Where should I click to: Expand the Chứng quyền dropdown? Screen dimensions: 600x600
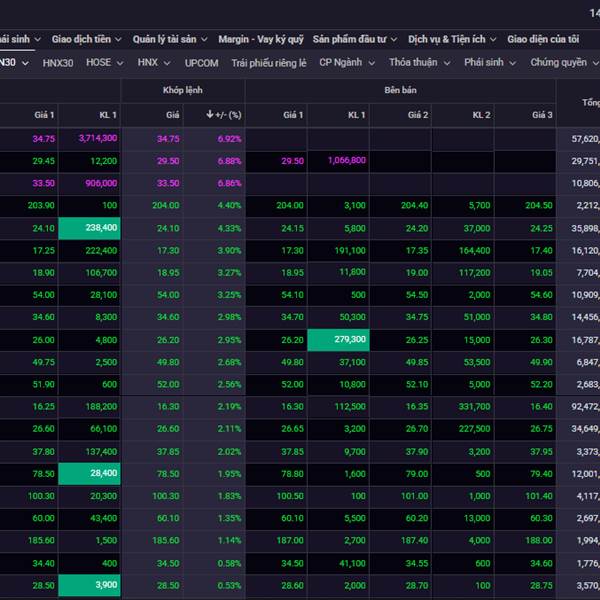tap(564, 62)
